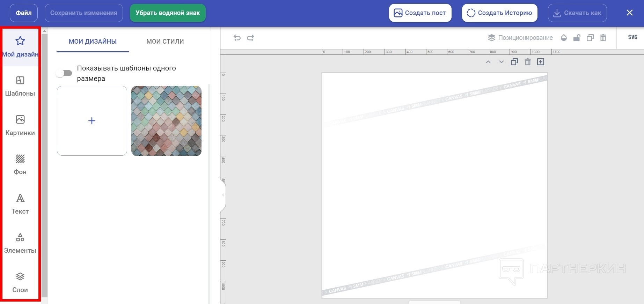Open the Мой дизайн sidebar section
Viewport: 644px width, 304px height.
pyautogui.click(x=20, y=47)
